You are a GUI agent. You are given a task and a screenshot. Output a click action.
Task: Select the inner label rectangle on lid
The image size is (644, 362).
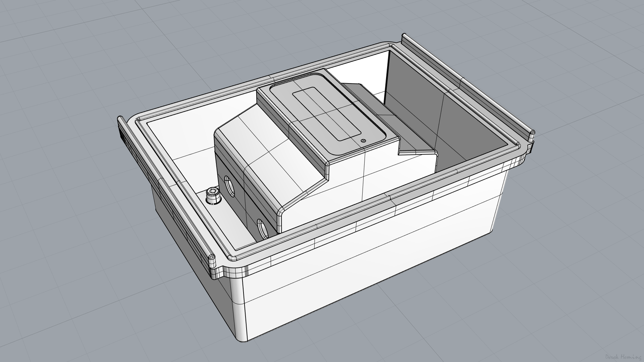pyautogui.click(x=327, y=114)
